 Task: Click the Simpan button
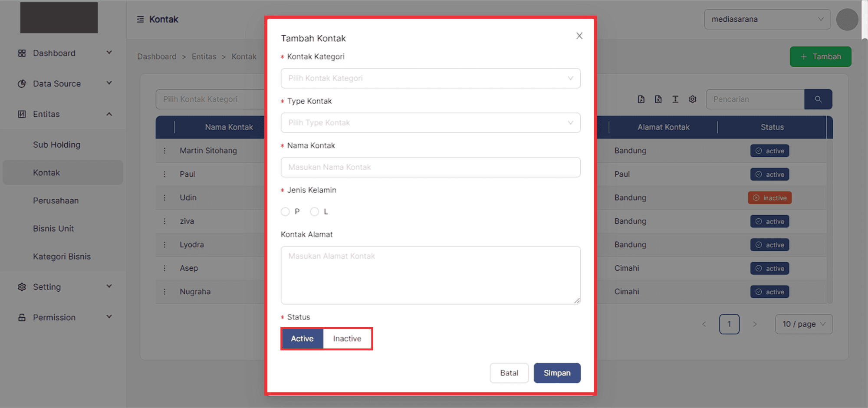pos(557,373)
